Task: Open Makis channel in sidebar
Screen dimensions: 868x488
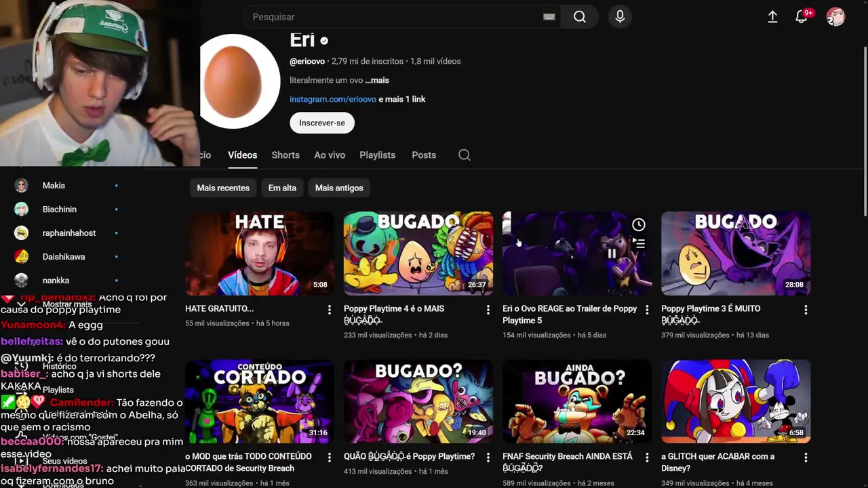Action: [54, 186]
